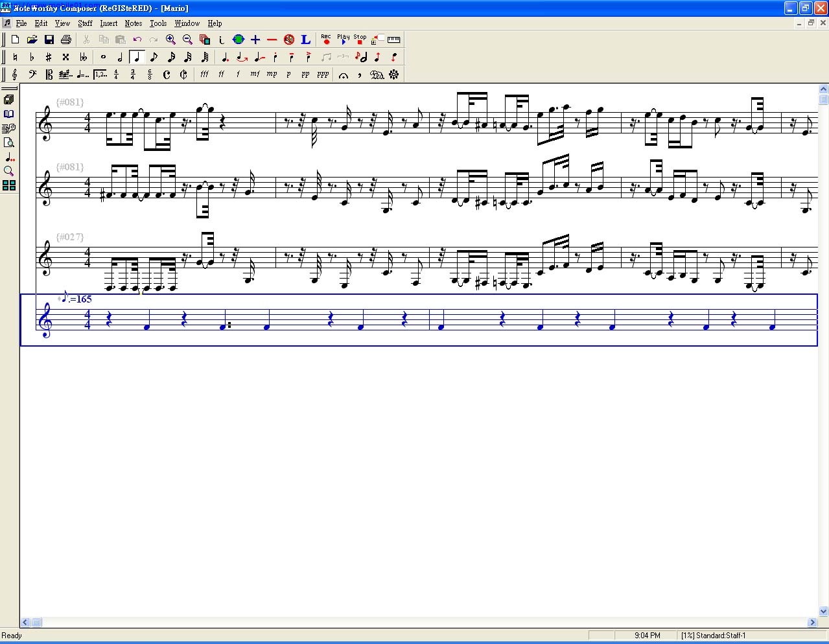This screenshot has height=644, width=829.
Task: Toggle staccato articulation
Action: [x=275, y=57]
